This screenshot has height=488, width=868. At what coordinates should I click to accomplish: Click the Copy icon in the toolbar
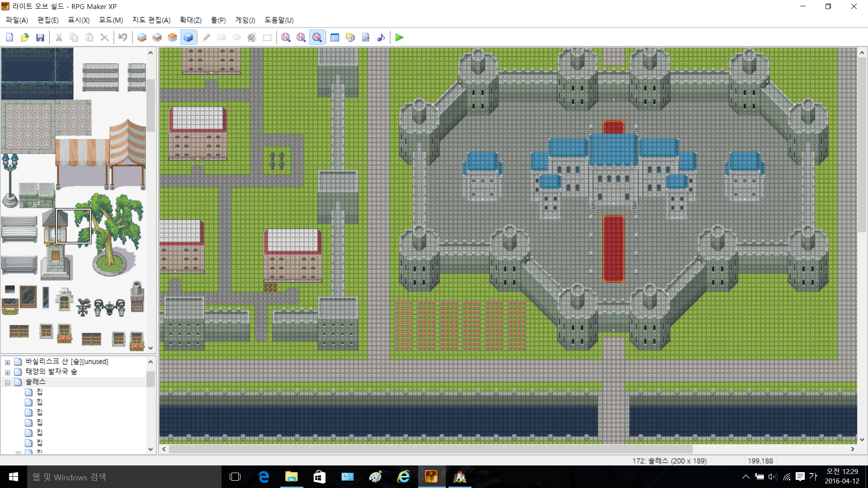coord(74,38)
